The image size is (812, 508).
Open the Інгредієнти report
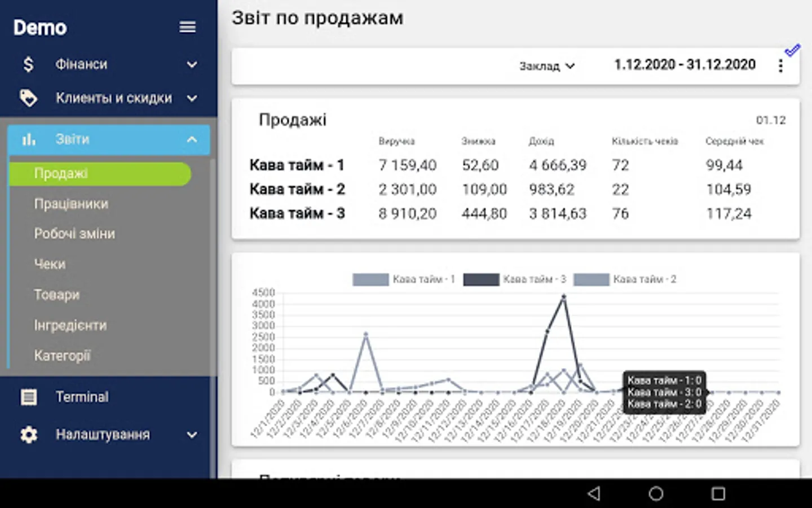point(70,325)
